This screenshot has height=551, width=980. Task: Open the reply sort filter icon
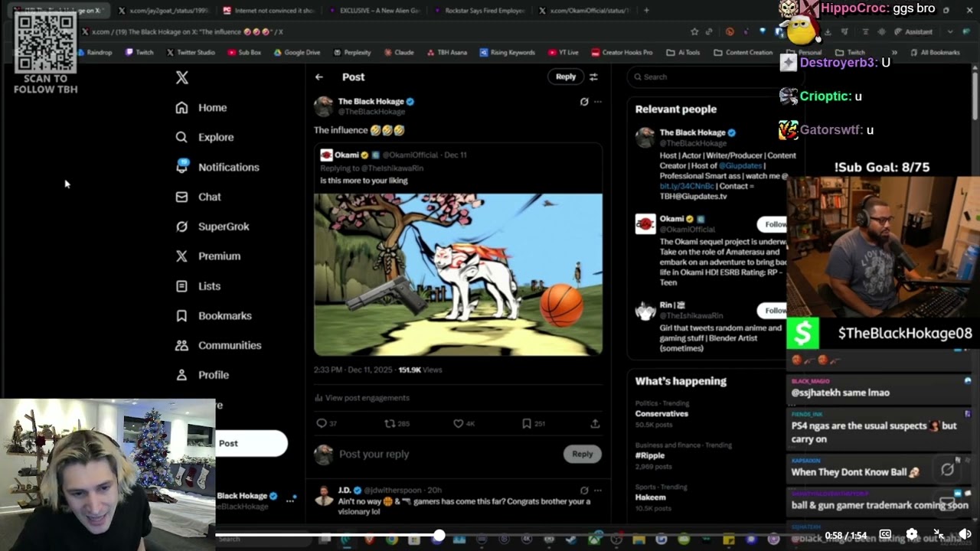click(593, 77)
